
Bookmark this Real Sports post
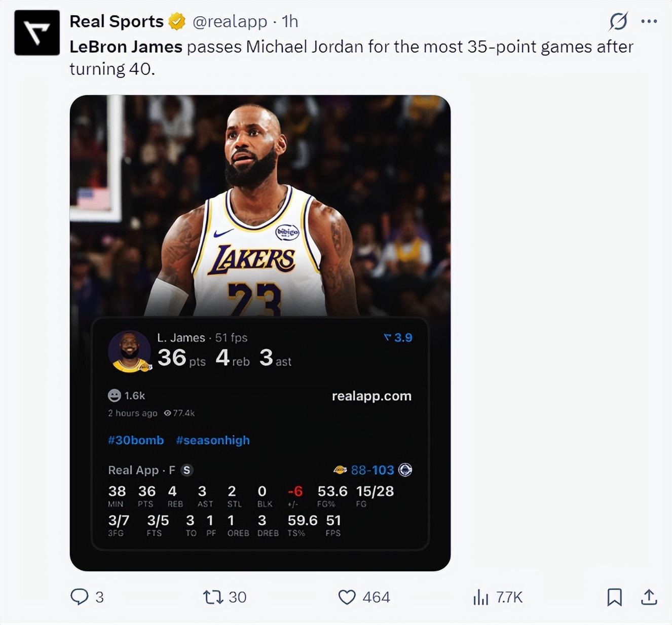(x=614, y=597)
